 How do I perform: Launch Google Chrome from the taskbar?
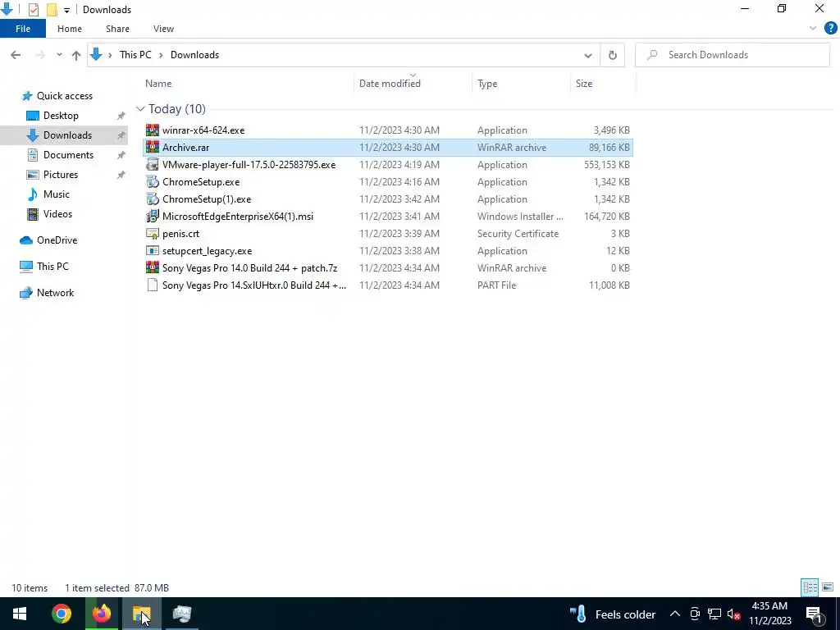[61, 614]
